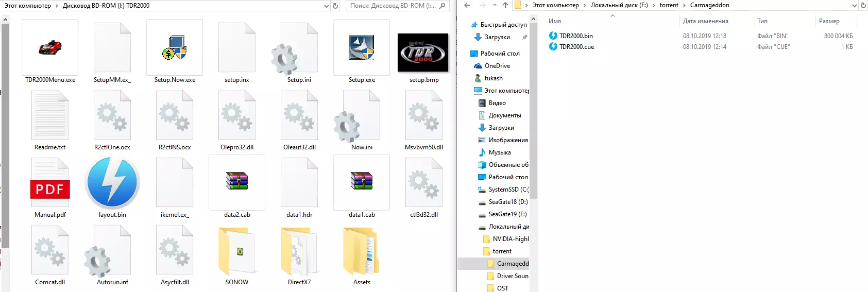Select the setup.bmp TDR 2000 thumbnail

[x=423, y=53]
